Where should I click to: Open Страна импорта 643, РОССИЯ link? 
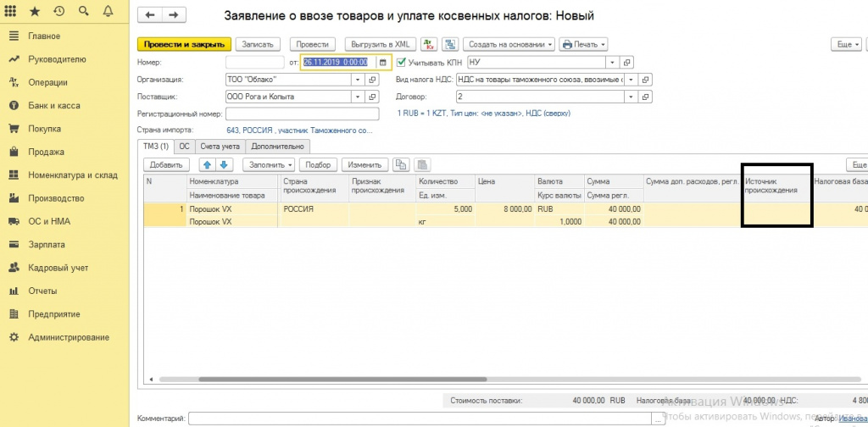coord(299,130)
